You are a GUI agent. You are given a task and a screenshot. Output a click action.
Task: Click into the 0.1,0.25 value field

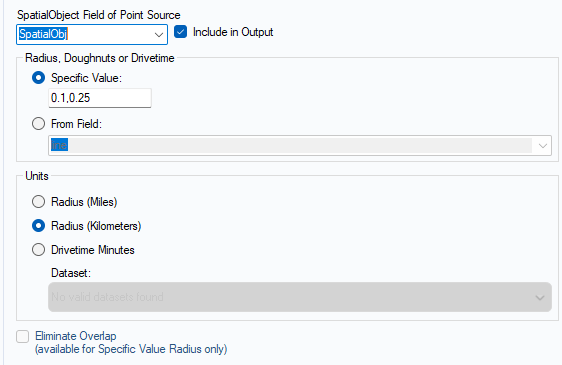[100, 98]
